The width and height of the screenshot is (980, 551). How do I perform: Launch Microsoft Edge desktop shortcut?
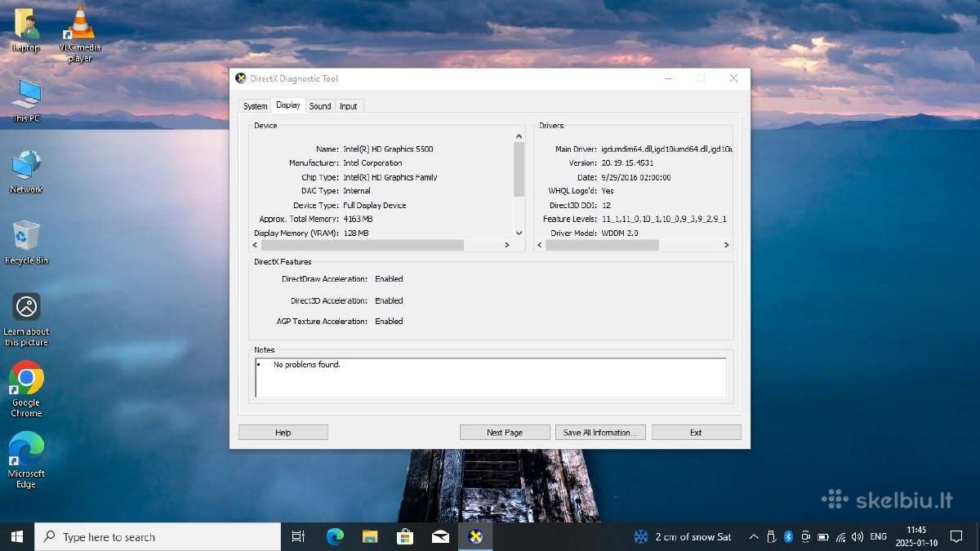coord(26,460)
